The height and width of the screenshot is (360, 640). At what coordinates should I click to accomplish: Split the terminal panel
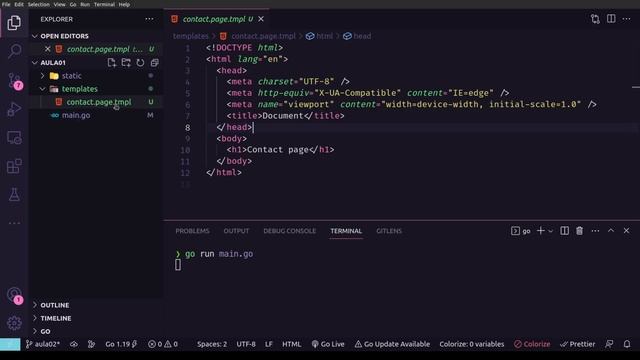(x=564, y=231)
